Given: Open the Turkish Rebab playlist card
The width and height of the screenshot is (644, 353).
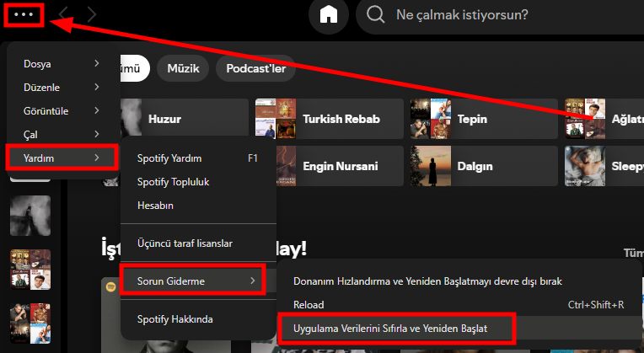Looking at the screenshot, I should coord(330,119).
